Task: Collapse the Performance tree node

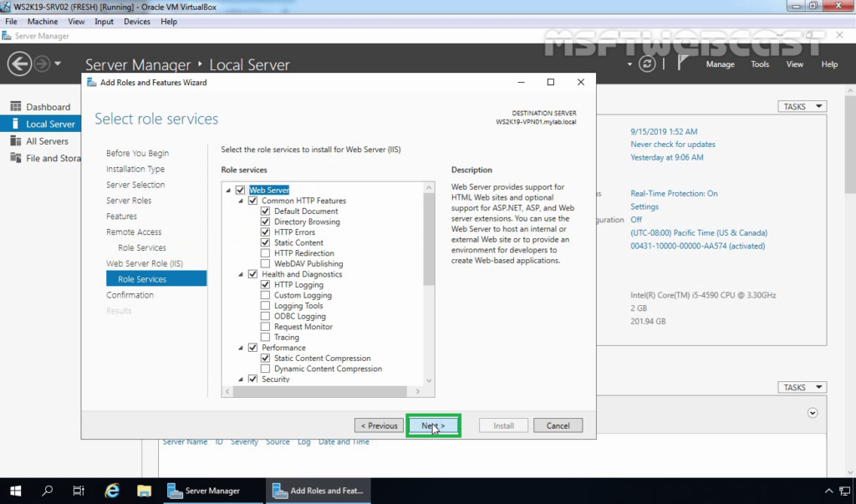Action: 241,348
